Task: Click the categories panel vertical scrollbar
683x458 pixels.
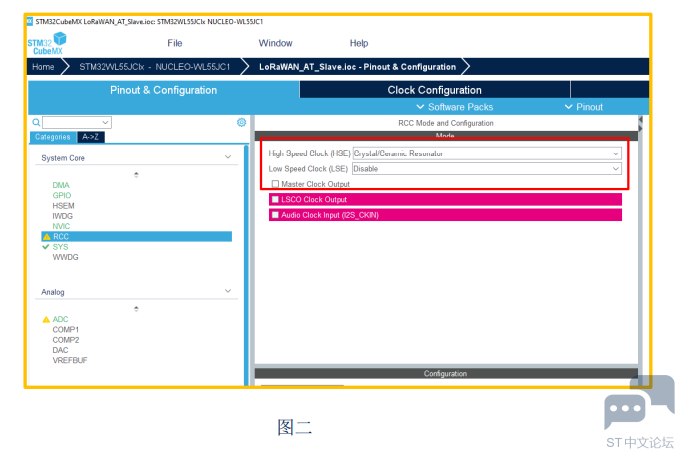Action: pyautogui.click(x=246, y=265)
